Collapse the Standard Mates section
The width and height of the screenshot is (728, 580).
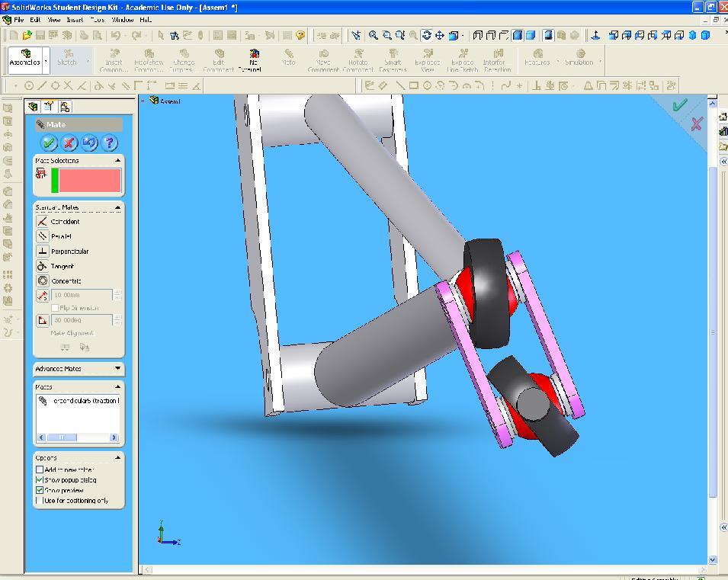pyautogui.click(x=117, y=207)
